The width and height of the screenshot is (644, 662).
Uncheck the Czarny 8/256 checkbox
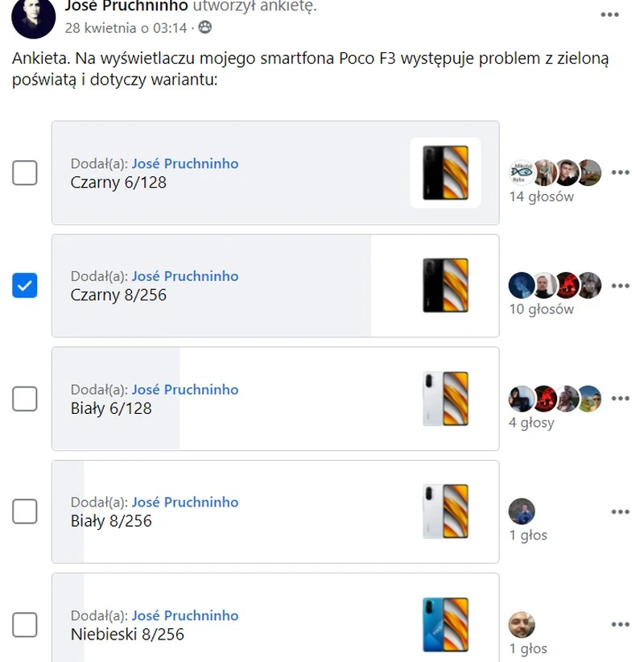[x=25, y=285]
